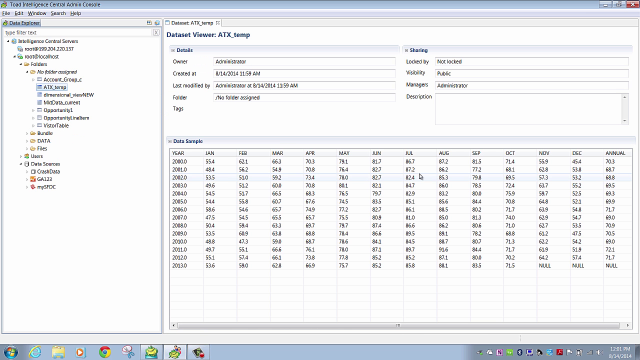Open the Window menu
Screen dimensions: 640x360
coord(37,13)
